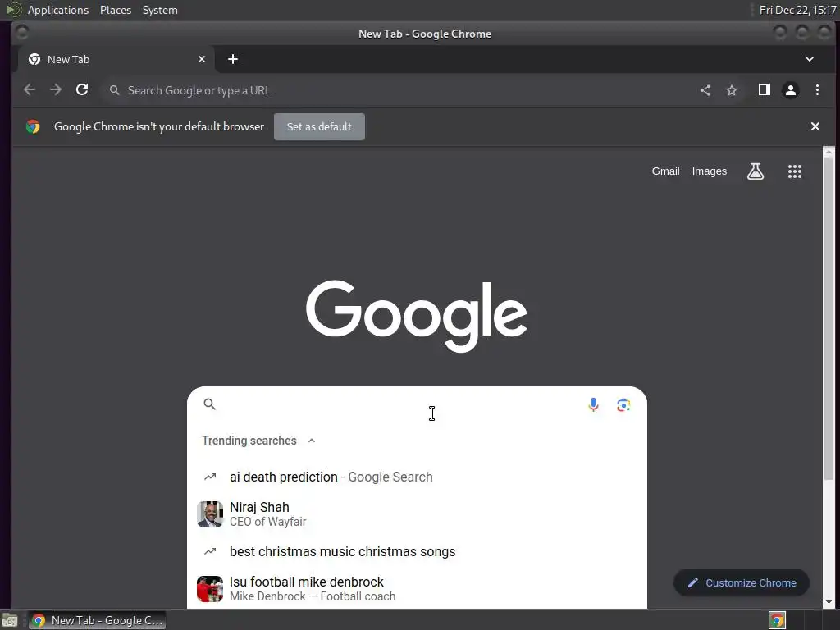
Task: Open the Images link
Action: [x=710, y=171]
